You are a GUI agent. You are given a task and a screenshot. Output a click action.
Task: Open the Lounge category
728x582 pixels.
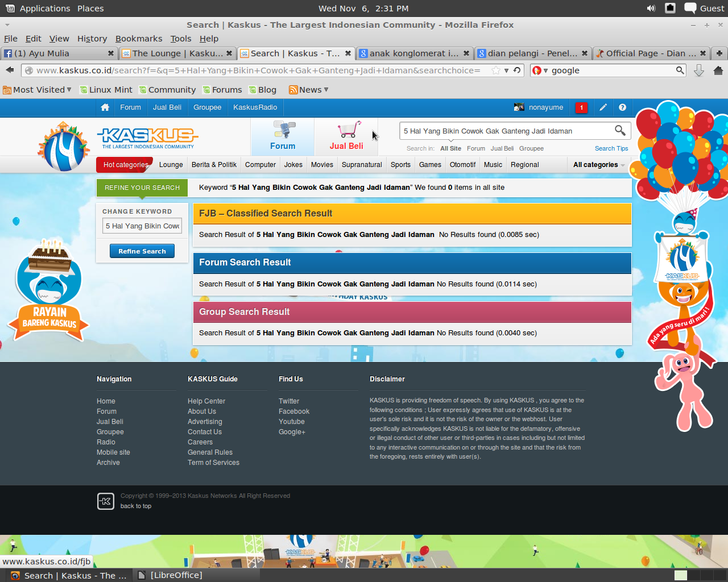coord(171,165)
